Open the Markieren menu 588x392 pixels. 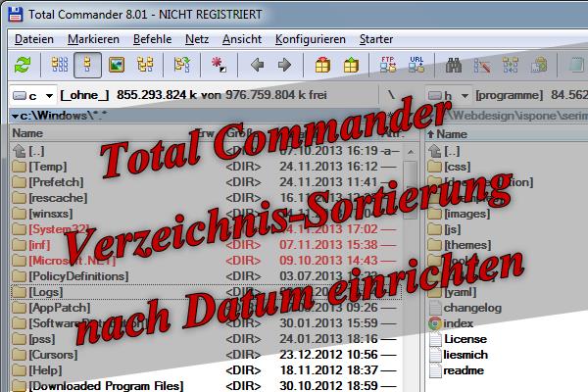pyautogui.click(x=93, y=39)
